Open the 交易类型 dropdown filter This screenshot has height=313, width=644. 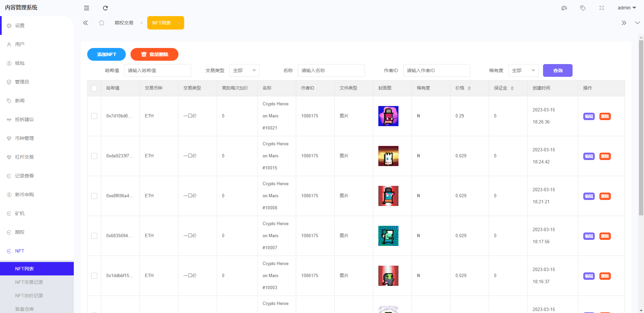(244, 70)
